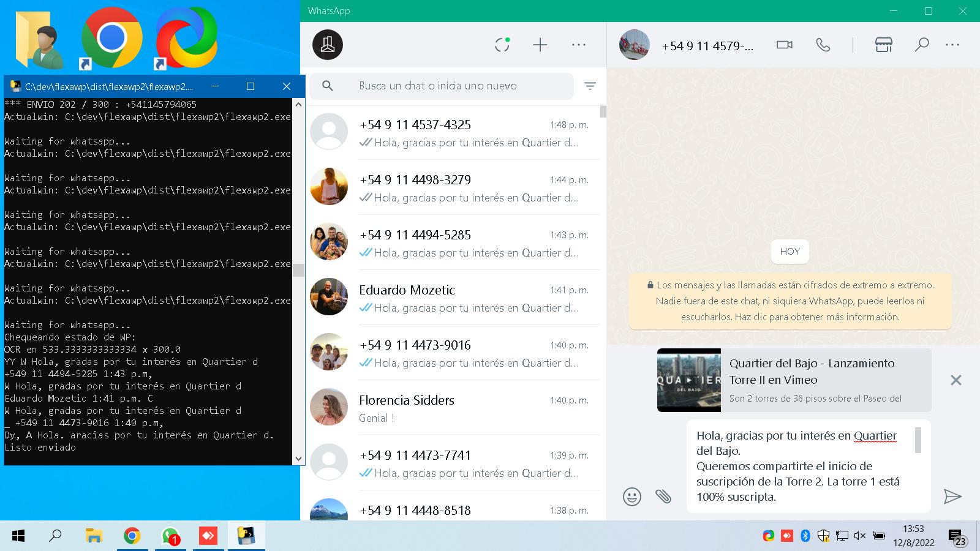The height and width of the screenshot is (551, 980).
Task: Open the business catalog store icon
Action: pyautogui.click(x=883, y=45)
